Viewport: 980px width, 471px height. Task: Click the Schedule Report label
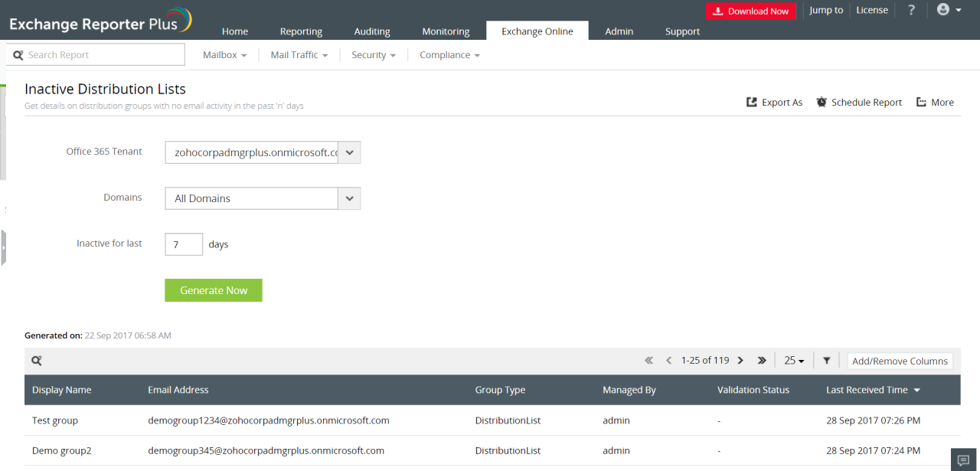(867, 102)
